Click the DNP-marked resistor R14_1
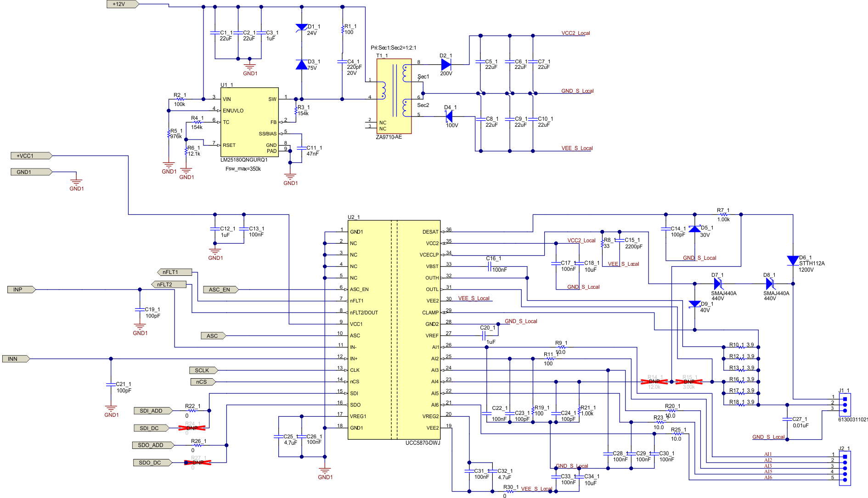This screenshot has height=498, width=868. coord(654,381)
